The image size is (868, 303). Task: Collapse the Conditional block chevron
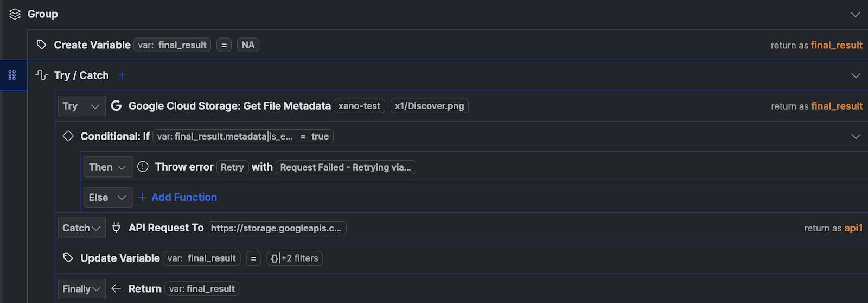coord(856,136)
